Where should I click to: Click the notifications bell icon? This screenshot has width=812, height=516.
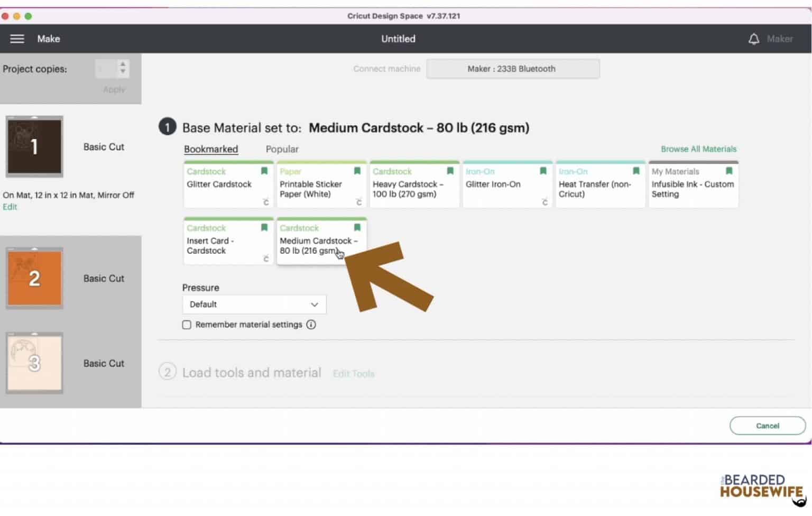[x=753, y=39]
